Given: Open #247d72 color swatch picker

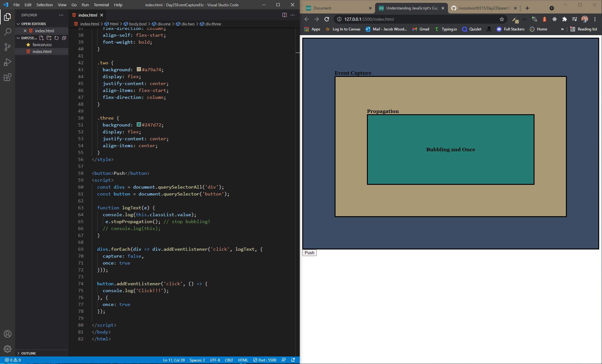Looking at the screenshot, I should [139, 125].
